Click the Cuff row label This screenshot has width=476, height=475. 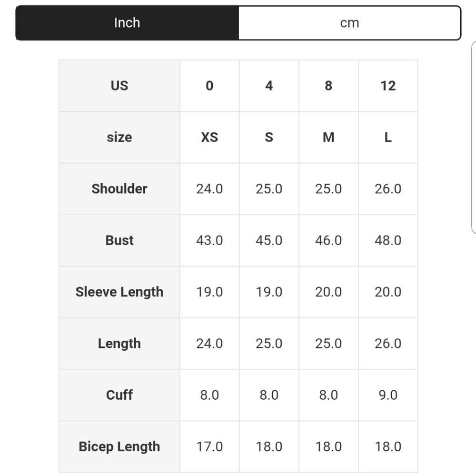pos(119,395)
